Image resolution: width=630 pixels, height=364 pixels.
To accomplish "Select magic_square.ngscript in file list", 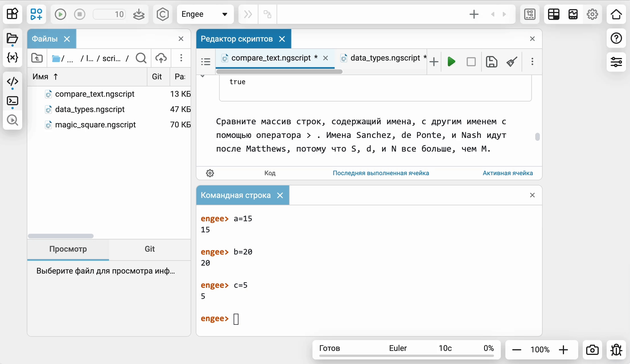I will click(95, 125).
